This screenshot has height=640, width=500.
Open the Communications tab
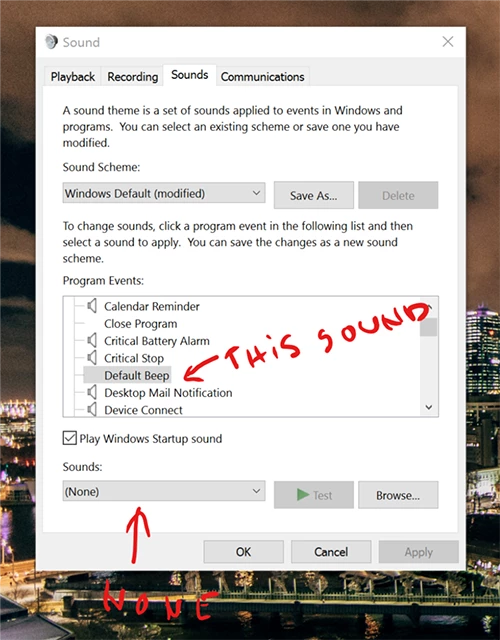click(x=262, y=76)
